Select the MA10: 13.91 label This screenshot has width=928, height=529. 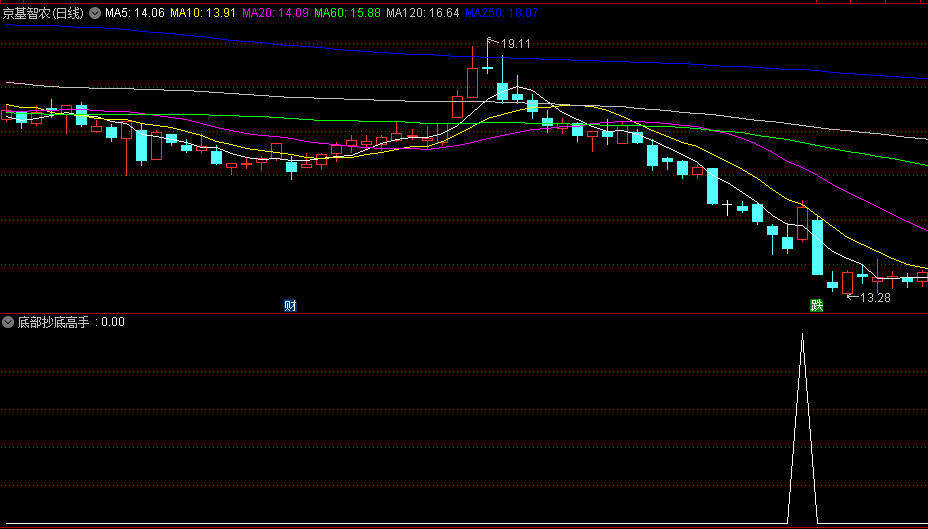[x=203, y=13]
